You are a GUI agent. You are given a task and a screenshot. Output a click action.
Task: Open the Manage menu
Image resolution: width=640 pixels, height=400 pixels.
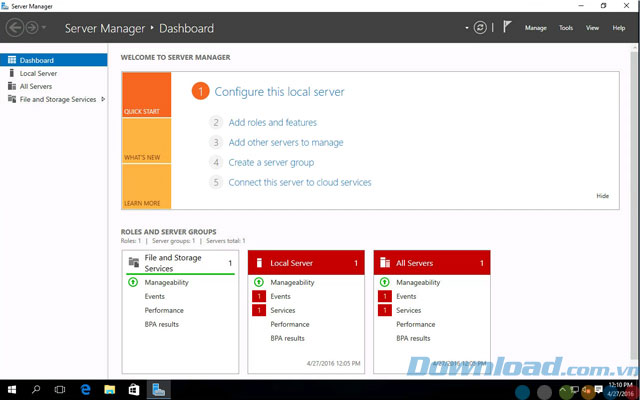[536, 28]
